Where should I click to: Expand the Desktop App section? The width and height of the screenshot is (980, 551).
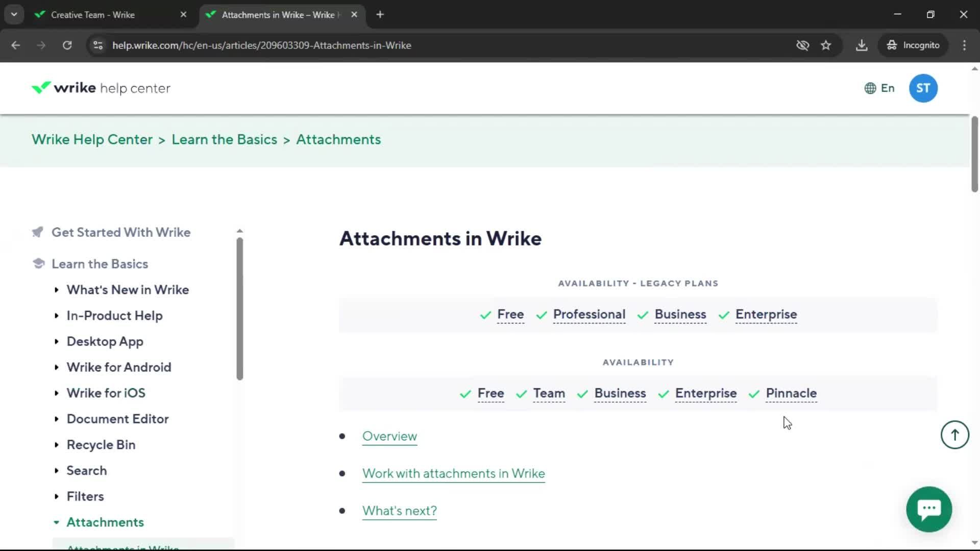point(57,341)
